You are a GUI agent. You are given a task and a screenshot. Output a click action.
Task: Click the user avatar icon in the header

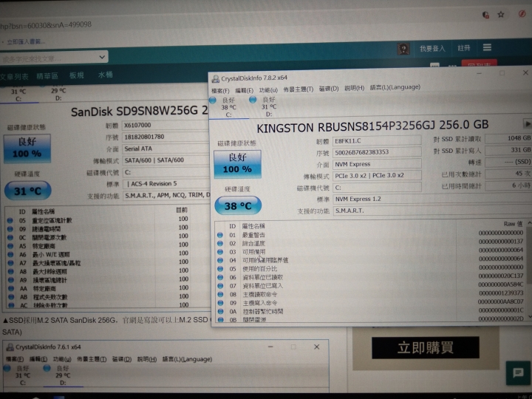[x=403, y=50]
